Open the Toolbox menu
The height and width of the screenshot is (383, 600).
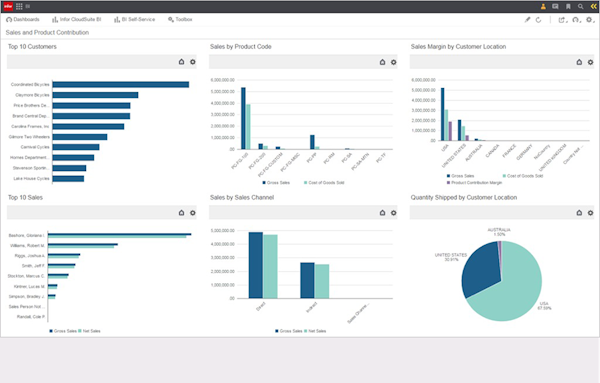tap(180, 19)
